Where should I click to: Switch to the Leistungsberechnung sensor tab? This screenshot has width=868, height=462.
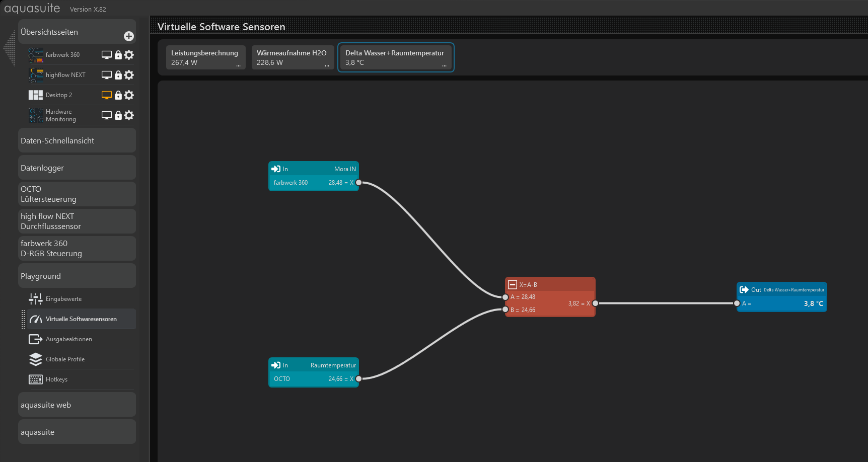[x=206, y=57]
